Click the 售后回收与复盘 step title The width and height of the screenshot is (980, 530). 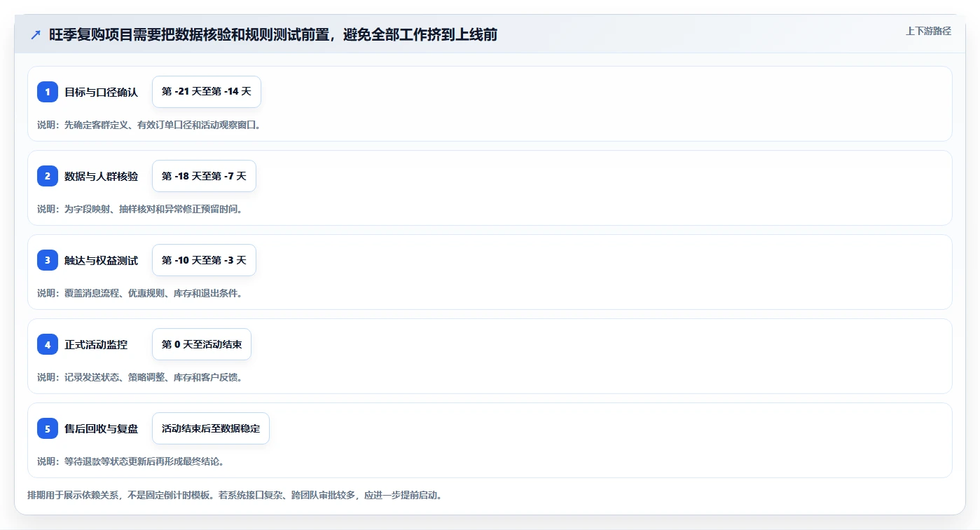[102, 428]
